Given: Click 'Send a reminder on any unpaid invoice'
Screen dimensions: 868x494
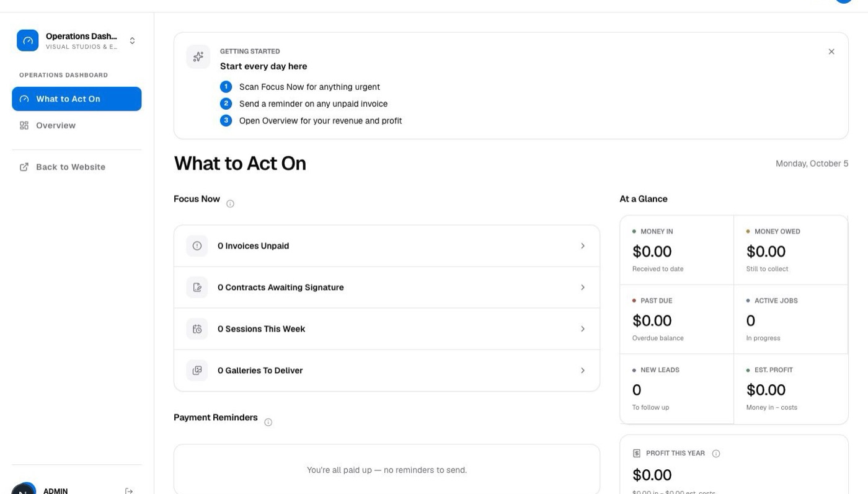Looking at the screenshot, I should [313, 104].
